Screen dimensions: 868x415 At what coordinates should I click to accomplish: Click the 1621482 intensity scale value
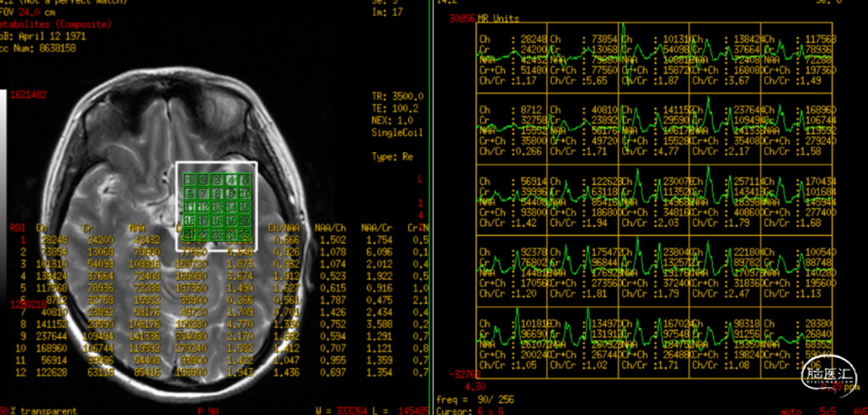pyautogui.click(x=30, y=95)
